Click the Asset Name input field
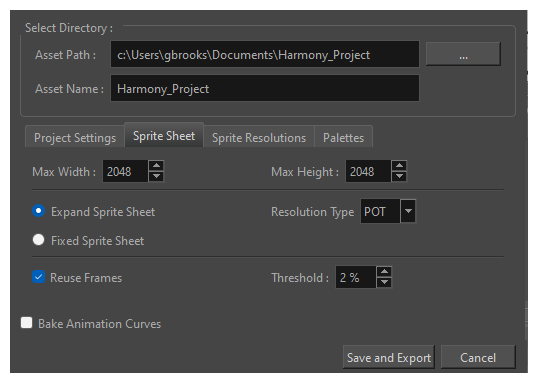 coord(265,89)
